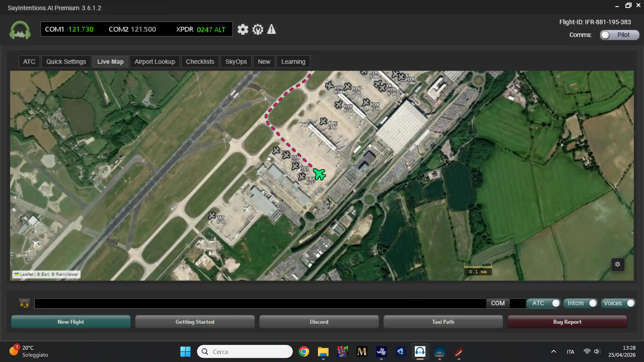Viewport: 644px width, 362px height.
Task: Open the Discord button
Action: [319, 322]
